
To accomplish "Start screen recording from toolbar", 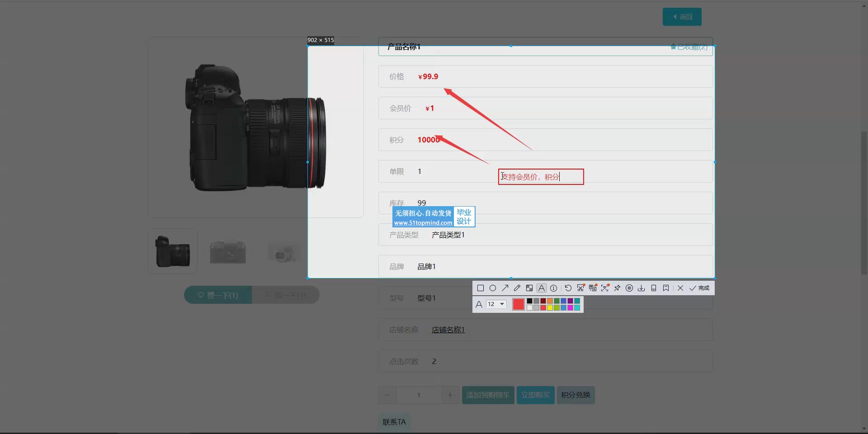I will (629, 288).
